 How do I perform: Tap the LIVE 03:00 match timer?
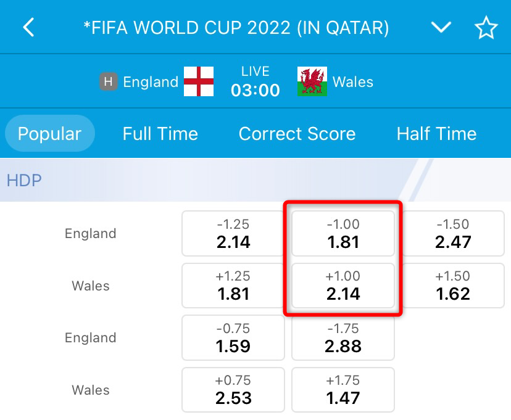255,81
